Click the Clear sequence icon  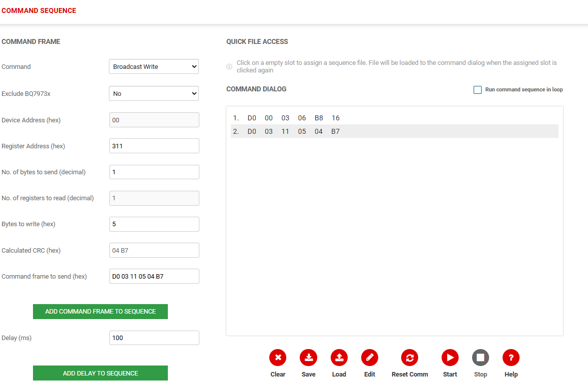pyautogui.click(x=278, y=358)
